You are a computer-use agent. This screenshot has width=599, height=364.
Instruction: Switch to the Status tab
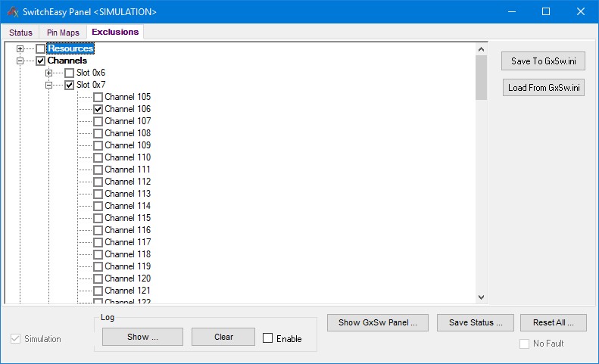click(x=20, y=33)
